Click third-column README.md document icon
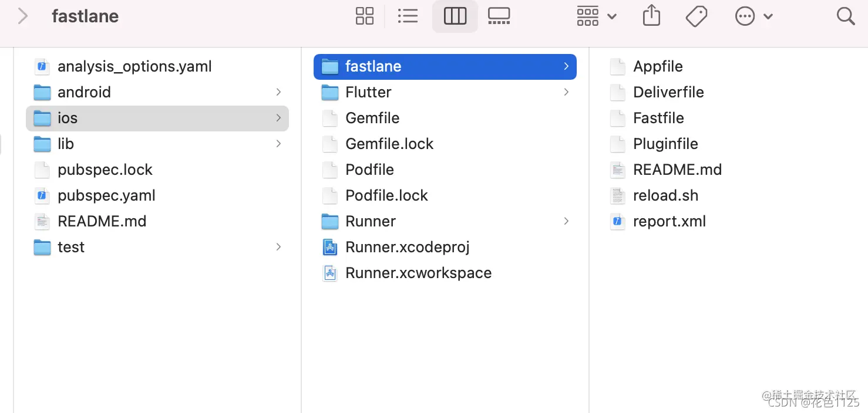The width and height of the screenshot is (868, 413). coord(617,170)
